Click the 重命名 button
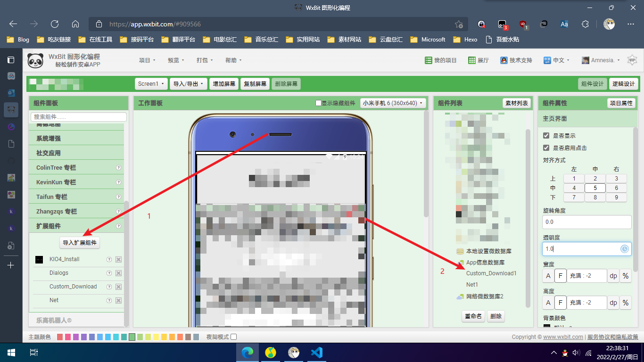 click(473, 316)
